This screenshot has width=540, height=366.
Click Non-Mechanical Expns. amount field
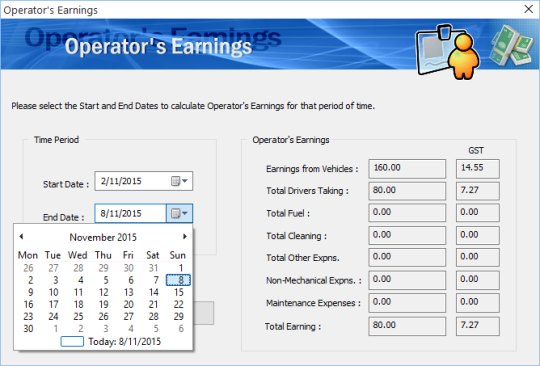pyautogui.click(x=407, y=280)
